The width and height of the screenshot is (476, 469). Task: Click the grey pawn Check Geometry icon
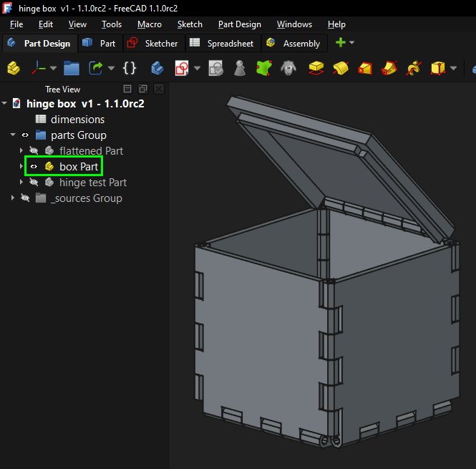pyautogui.click(x=240, y=68)
